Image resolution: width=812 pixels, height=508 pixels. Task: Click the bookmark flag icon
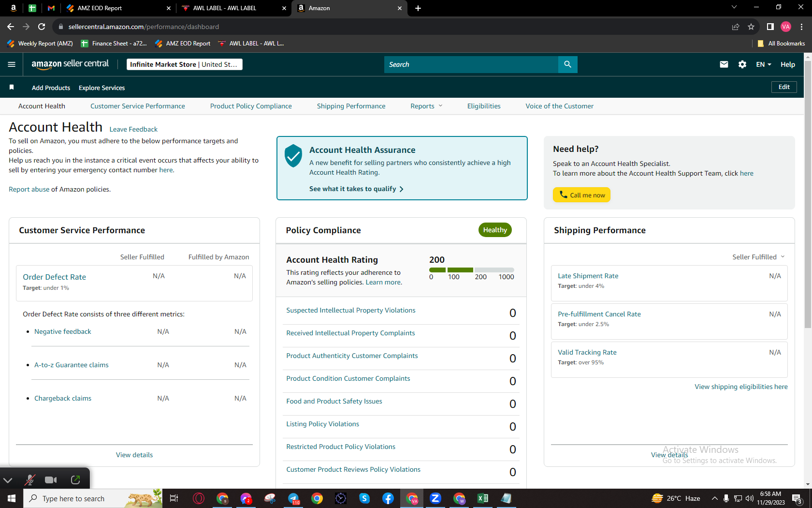[12, 88]
